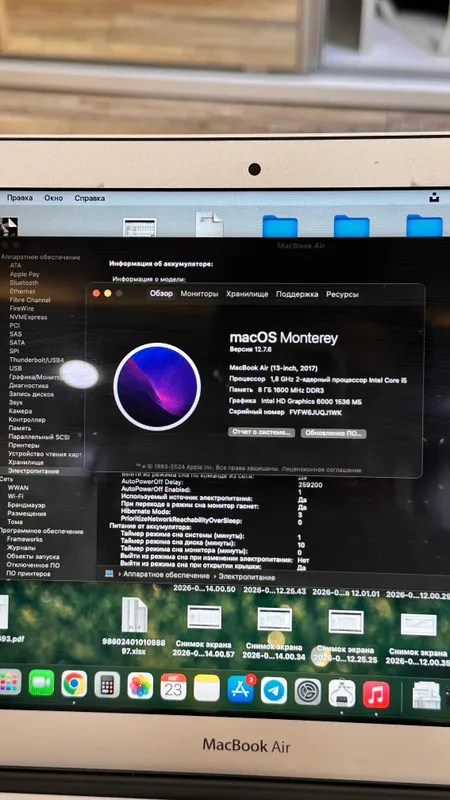Select Журналы in the sidebar
The image size is (450, 800).
click(x=21, y=548)
